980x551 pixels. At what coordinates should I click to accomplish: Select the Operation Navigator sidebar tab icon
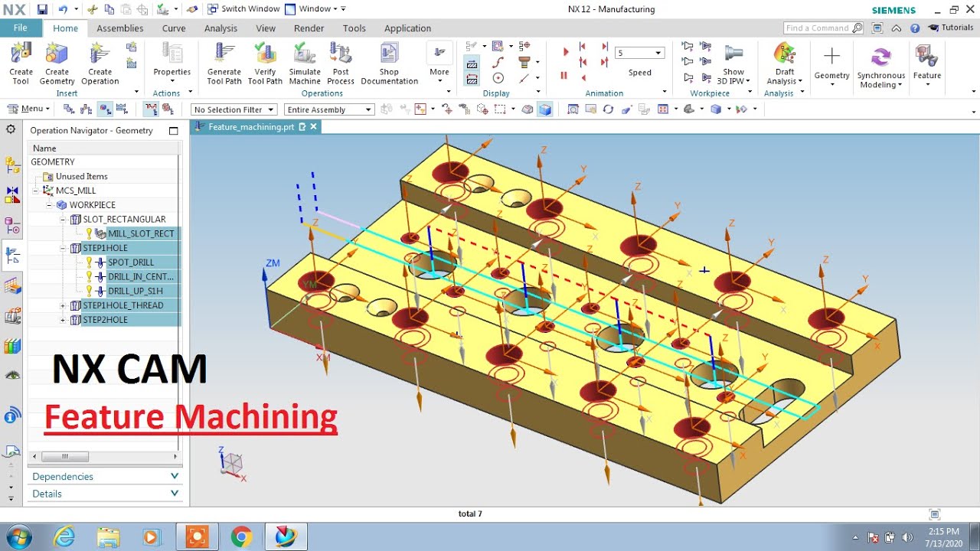(x=12, y=256)
